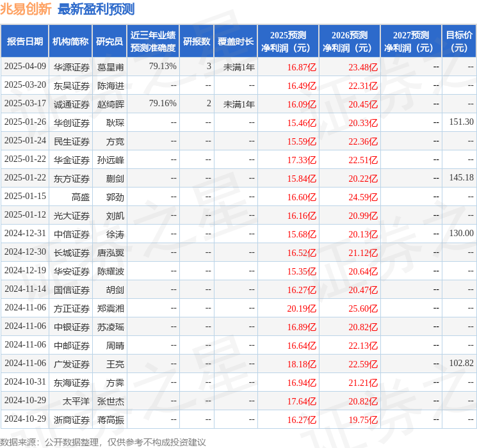This screenshot has width=477, height=448.
Task: Select analyst 唐泓翼
Action: [x=111, y=253]
